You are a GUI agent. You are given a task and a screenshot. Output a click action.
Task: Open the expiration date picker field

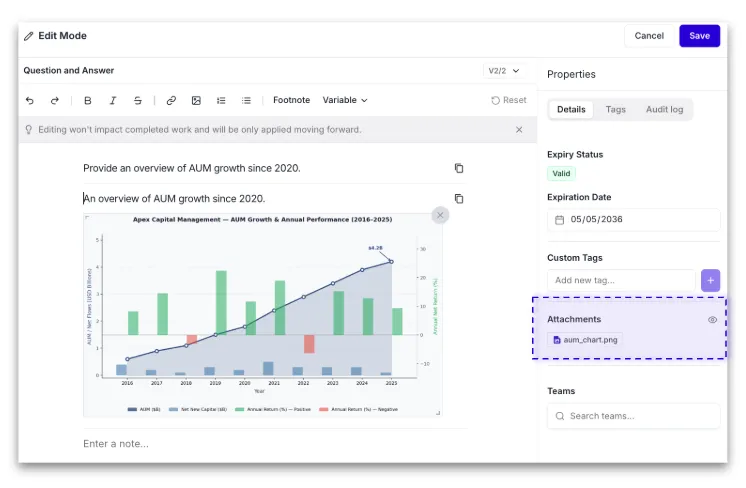(634, 219)
